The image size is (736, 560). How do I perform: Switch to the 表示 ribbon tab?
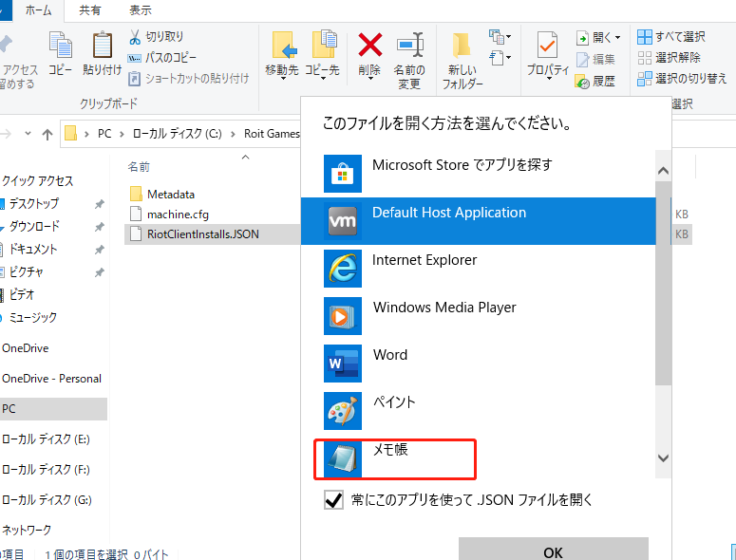[140, 9]
